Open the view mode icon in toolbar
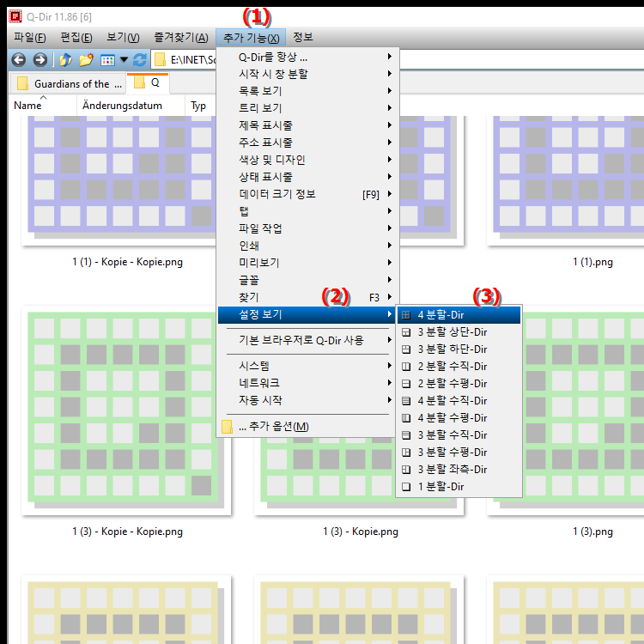The image size is (644, 644). (x=107, y=60)
